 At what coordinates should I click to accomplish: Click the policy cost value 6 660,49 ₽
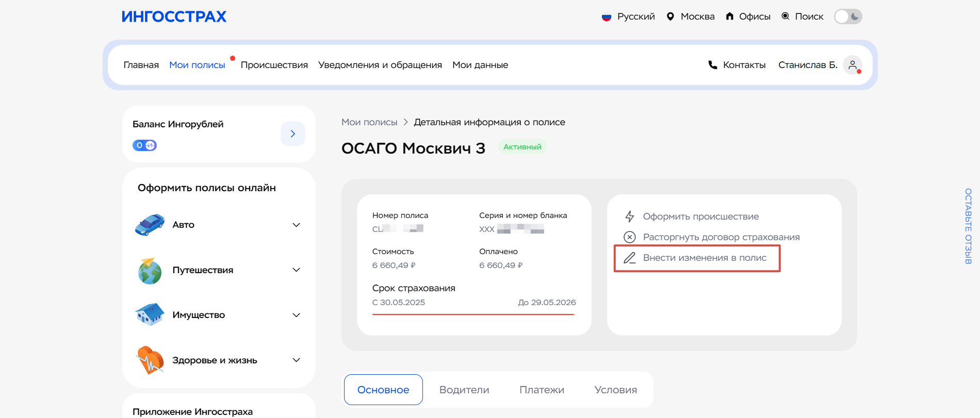pyautogui.click(x=394, y=265)
